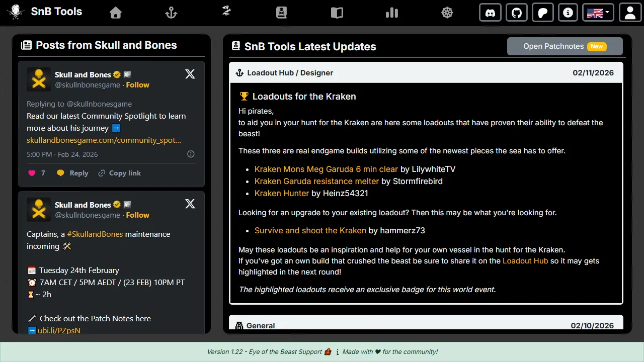The height and width of the screenshot is (362, 644).
Task: Open the Loadout Hub anchor icon
Action: 171,13
